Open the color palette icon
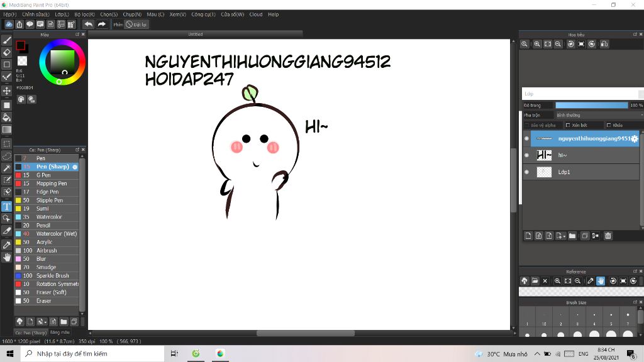The image size is (644, 362). pyautogui.click(x=21, y=99)
